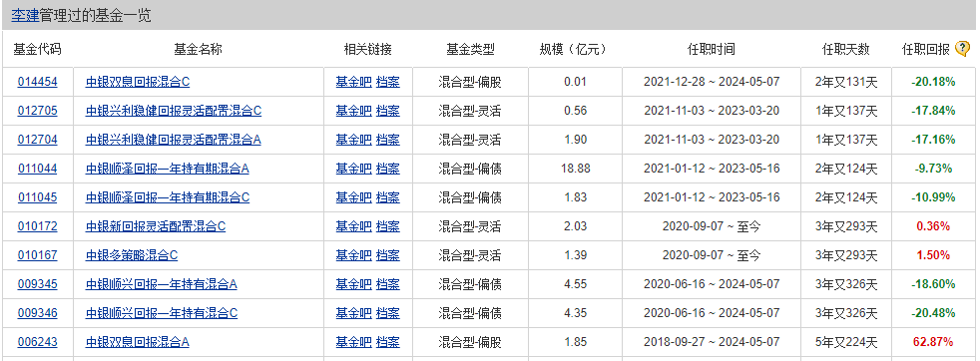
Task: Open 档案 for fund 011045
Action: click(387, 197)
